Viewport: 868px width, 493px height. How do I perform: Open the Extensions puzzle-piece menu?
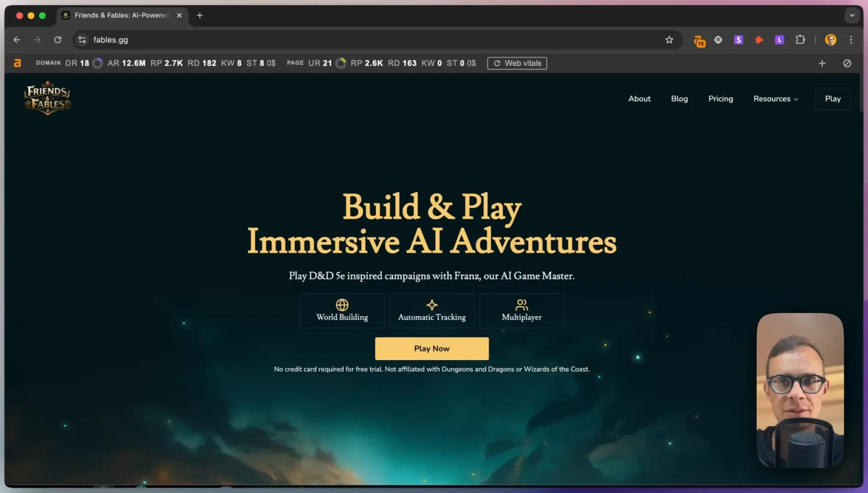[x=800, y=40]
